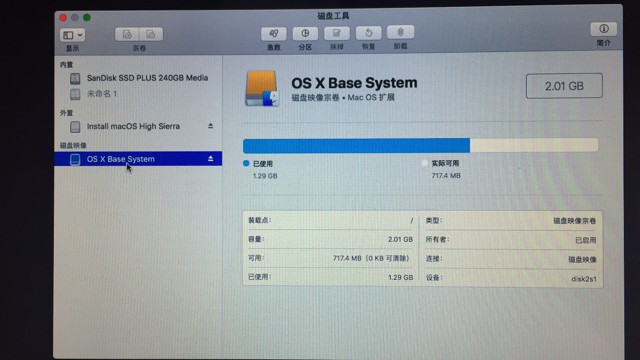Click the green zoom window button

click(x=87, y=17)
